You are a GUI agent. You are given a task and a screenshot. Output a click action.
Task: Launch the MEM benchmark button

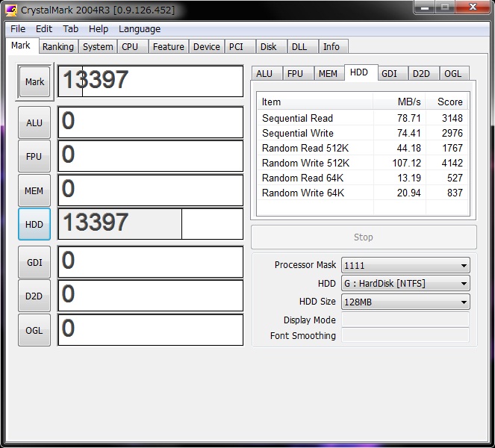coord(34,190)
